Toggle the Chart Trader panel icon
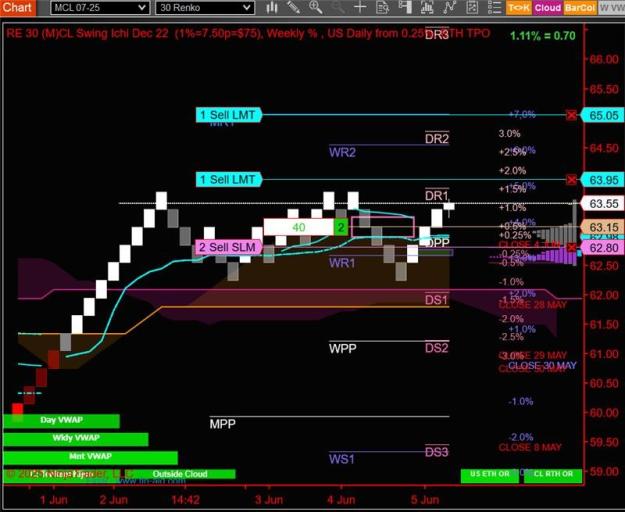 coord(405,8)
